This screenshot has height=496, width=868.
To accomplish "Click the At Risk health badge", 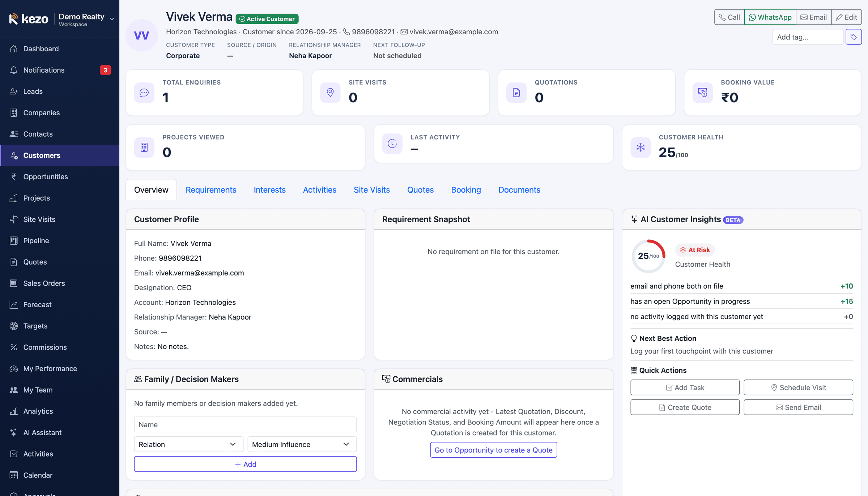I will 695,250.
